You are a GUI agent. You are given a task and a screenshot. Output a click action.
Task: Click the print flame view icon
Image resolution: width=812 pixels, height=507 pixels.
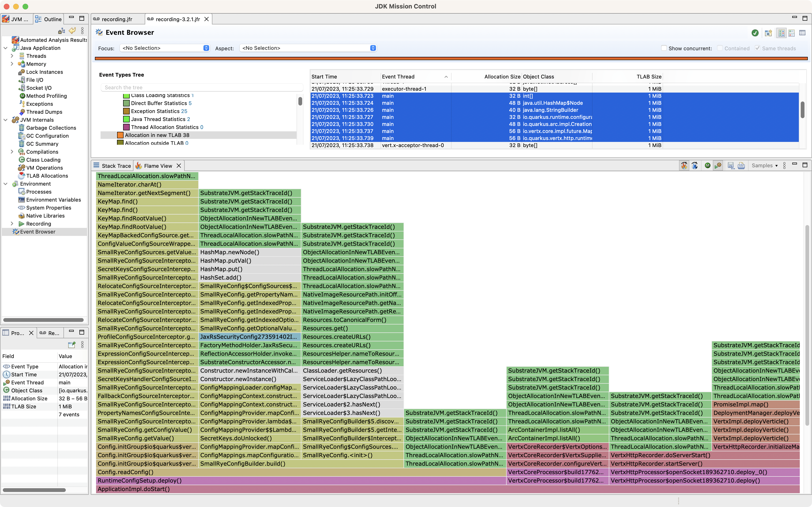(x=741, y=165)
